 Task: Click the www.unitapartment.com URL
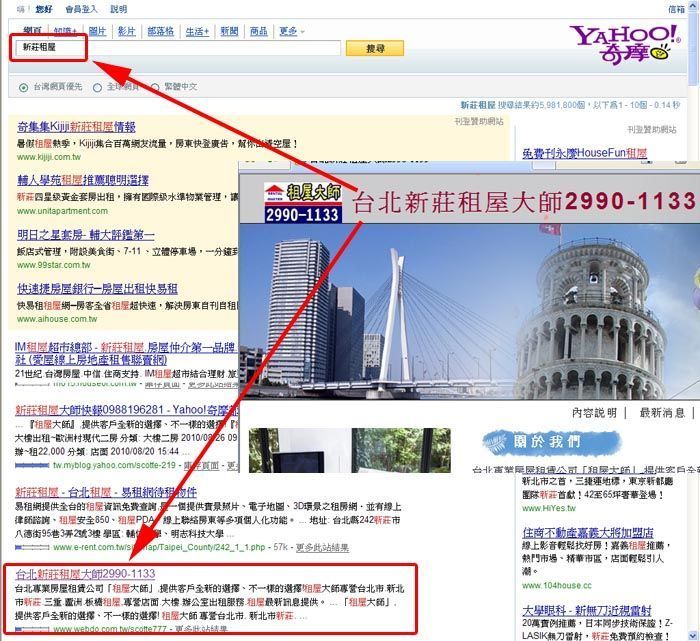point(62,211)
